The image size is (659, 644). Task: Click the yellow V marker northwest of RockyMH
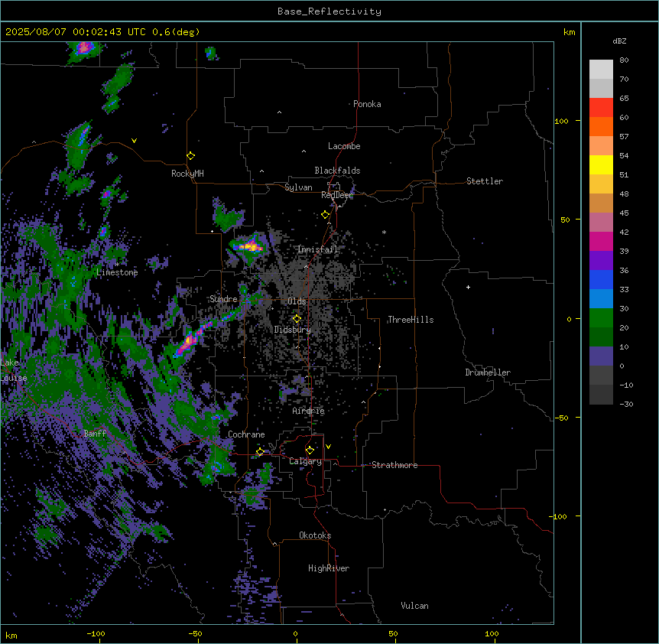point(134,141)
